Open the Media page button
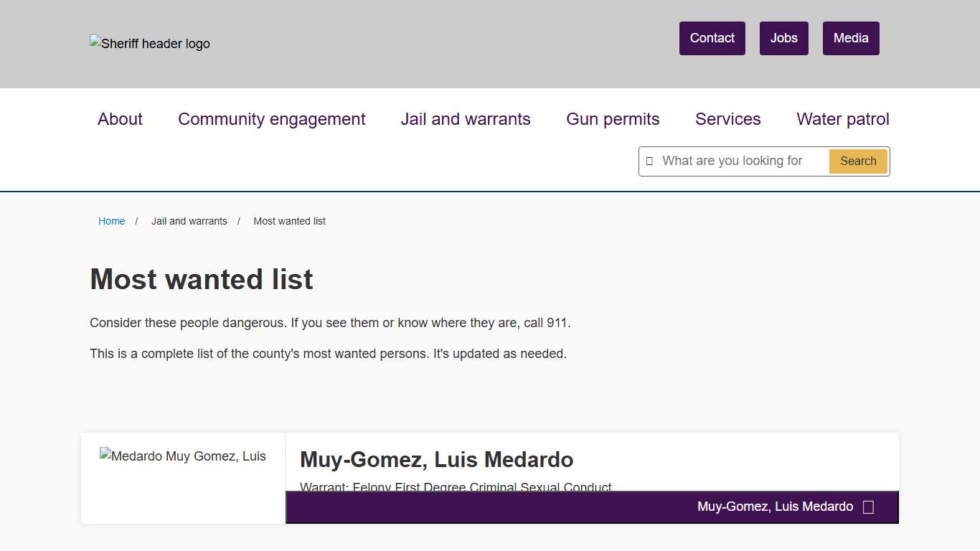The height and width of the screenshot is (551, 980). [x=850, y=38]
